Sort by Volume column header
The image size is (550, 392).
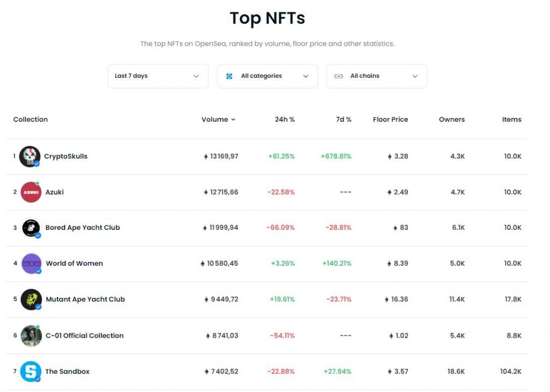(x=215, y=120)
